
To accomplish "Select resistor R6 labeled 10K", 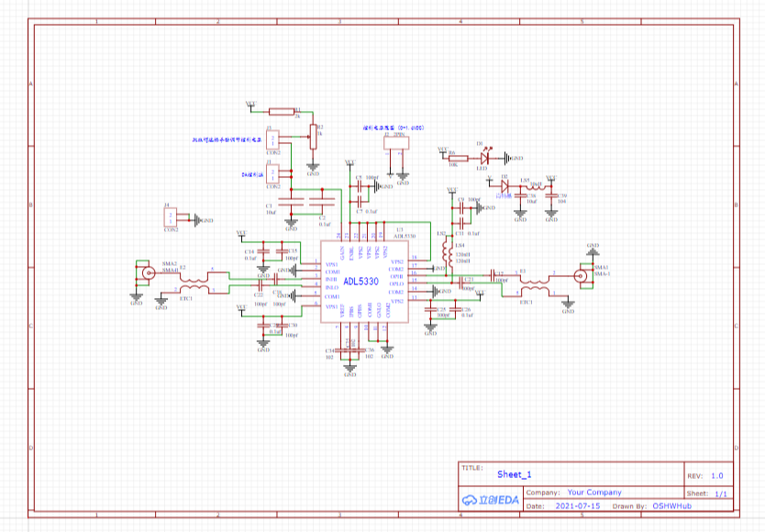I will click(458, 158).
